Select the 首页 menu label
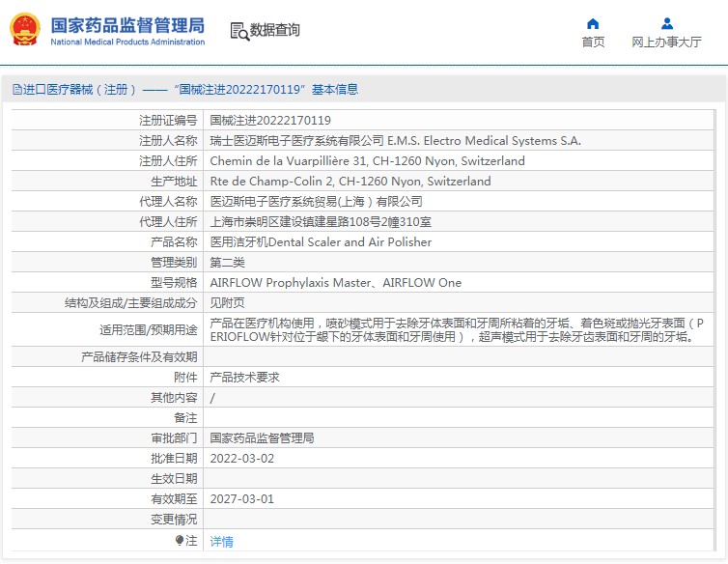This screenshot has height=564, width=728. pyautogui.click(x=593, y=42)
